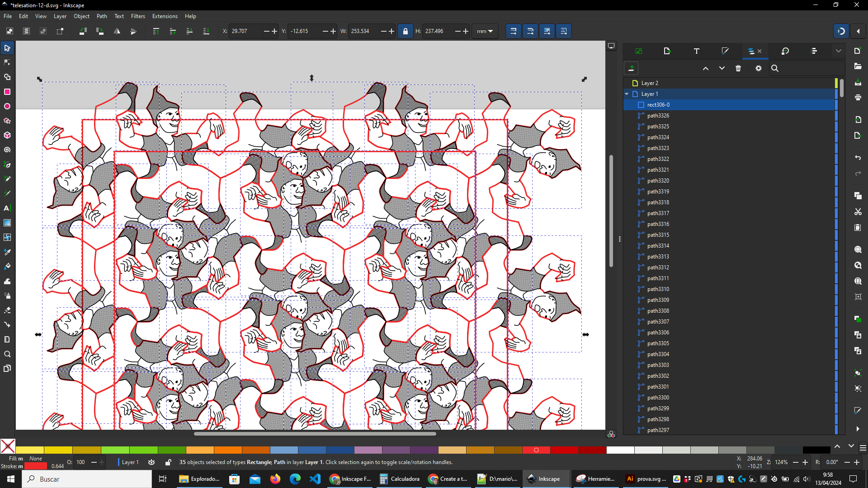Zoom in with status bar plus button

pos(805,462)
